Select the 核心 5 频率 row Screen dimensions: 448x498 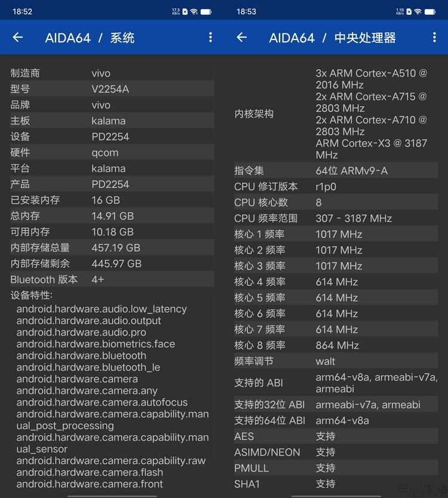(336, 298)
